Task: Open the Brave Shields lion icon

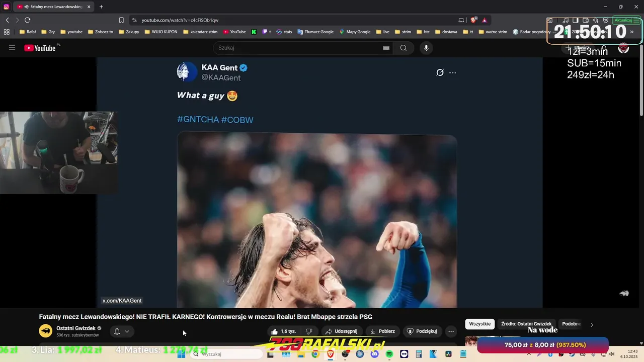Action: click(473, 20)
